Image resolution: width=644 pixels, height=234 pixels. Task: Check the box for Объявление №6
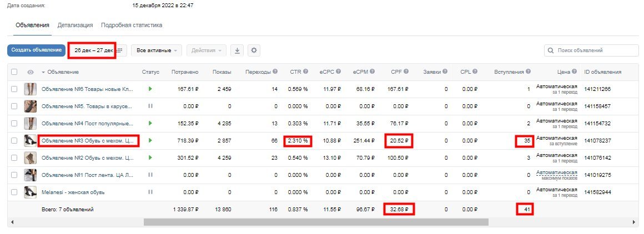coord(14,89)
